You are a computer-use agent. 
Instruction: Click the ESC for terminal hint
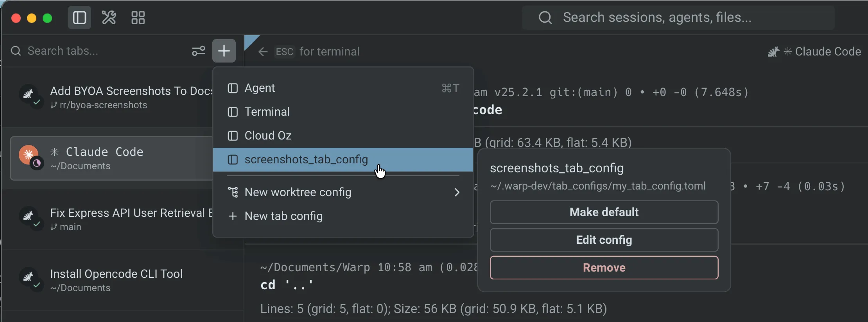[x=317, y=52]
